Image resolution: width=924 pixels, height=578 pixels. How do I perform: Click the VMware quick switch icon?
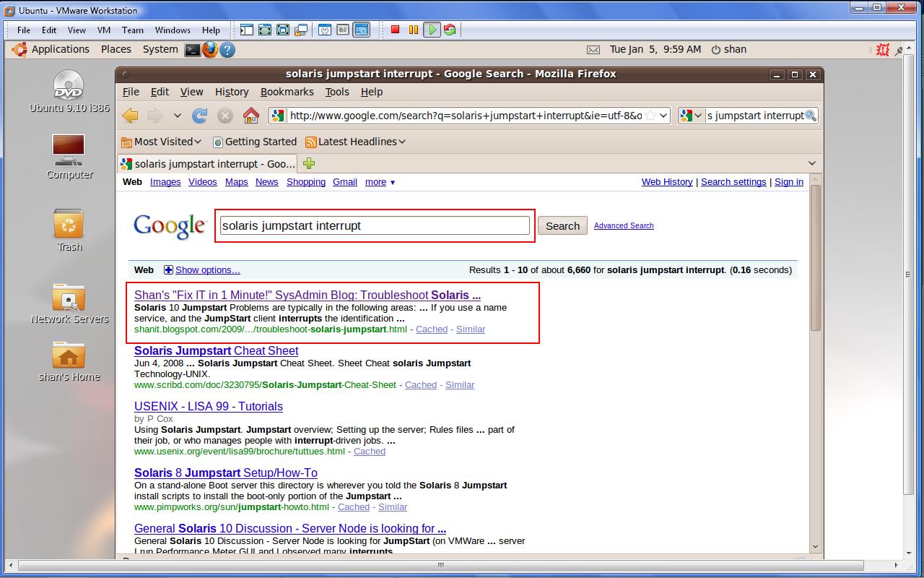pos(283,30)
